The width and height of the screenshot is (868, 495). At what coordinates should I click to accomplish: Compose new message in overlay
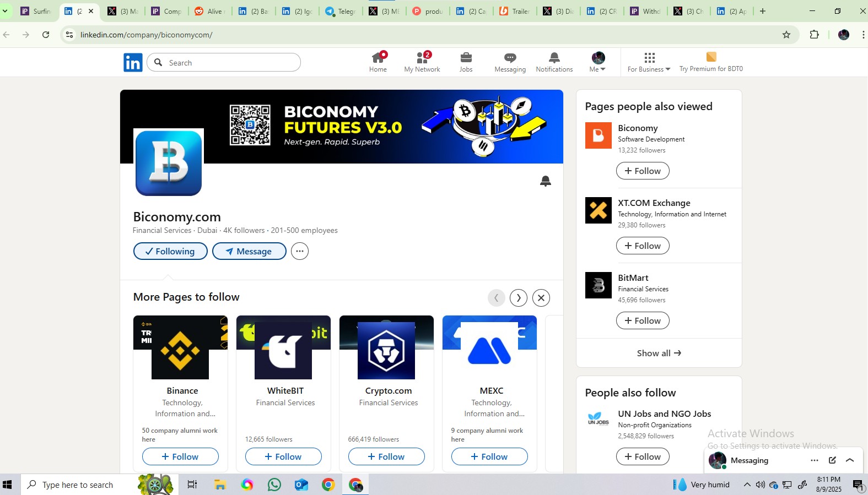point(832,460)
